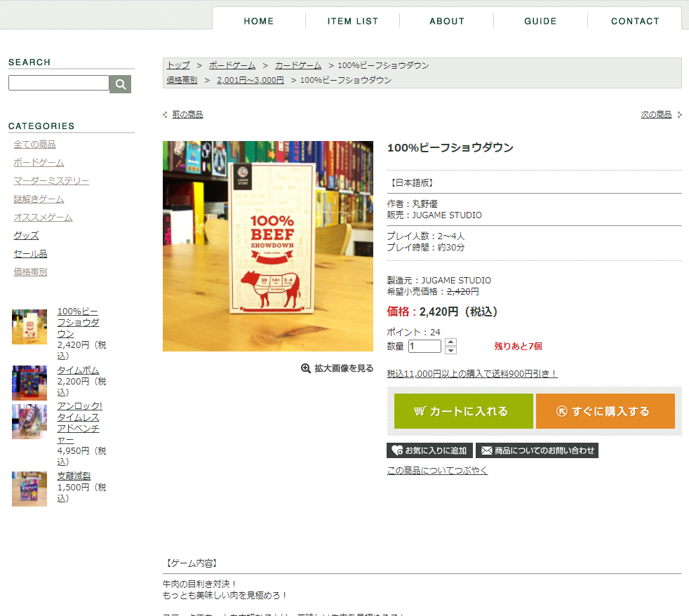Click the next product arrow icon
The image size is (689, 616).
click(679, 114)
